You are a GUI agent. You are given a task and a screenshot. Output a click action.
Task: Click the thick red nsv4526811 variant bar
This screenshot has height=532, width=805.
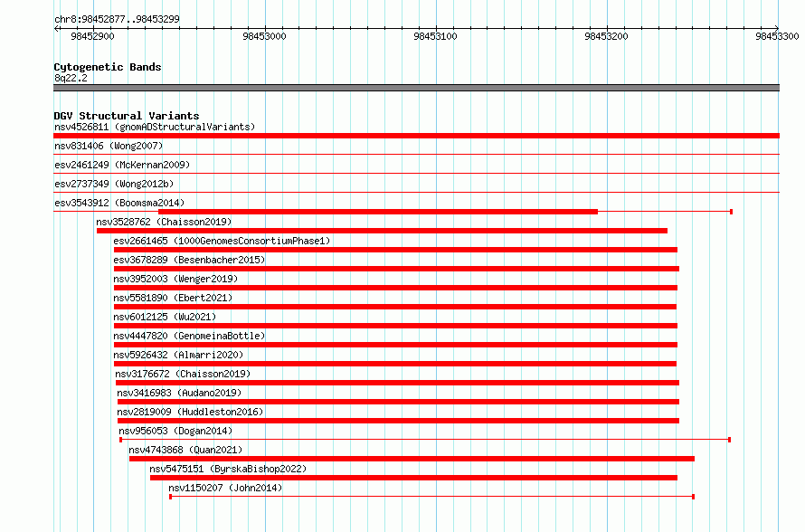(x=416, y=136)
